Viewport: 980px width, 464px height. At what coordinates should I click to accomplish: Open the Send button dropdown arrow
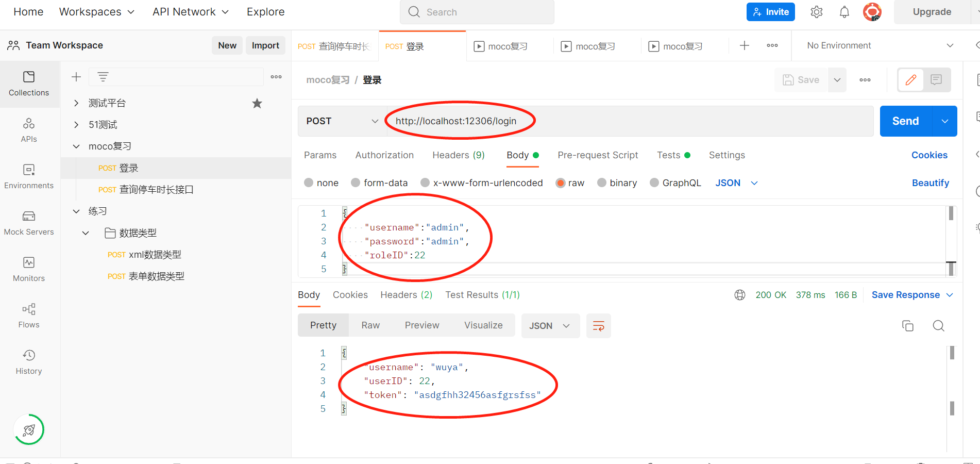point(944,121)
